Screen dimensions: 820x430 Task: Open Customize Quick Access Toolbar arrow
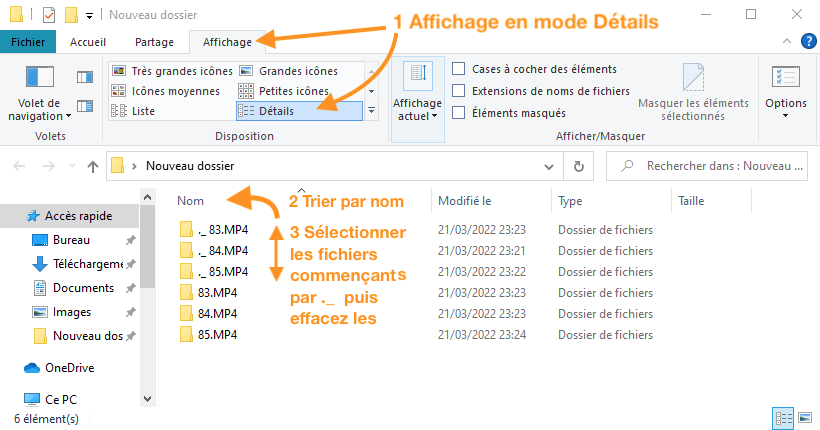[89, 16]
